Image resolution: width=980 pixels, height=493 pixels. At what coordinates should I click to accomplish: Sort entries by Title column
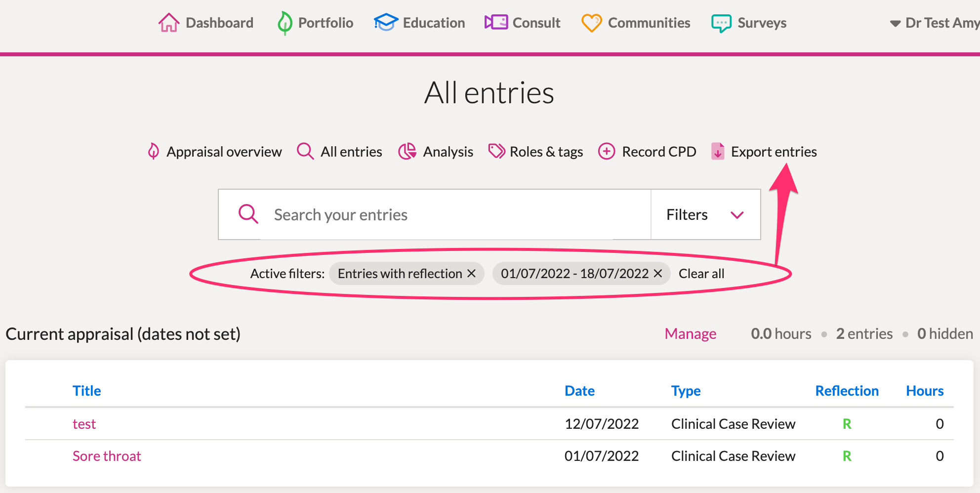tap(87, 391)
